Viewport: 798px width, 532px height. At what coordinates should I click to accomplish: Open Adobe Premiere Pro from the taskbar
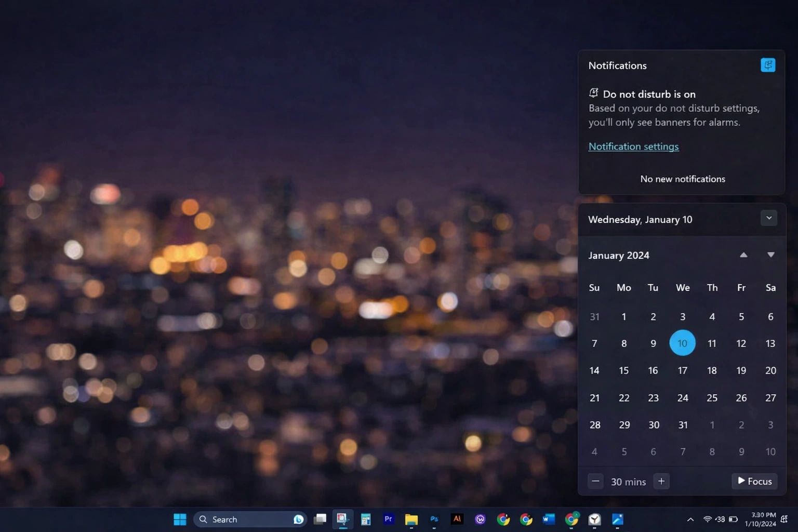388,519
